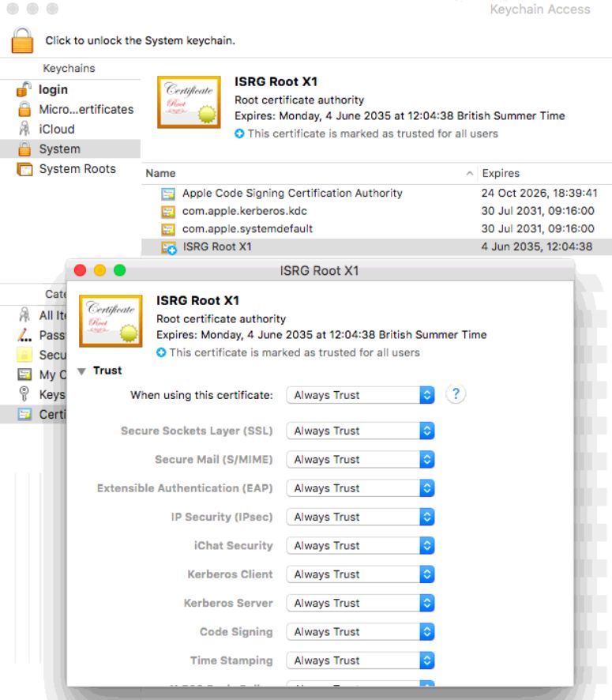Select the System keychain
The width and height of the screenshot is (612, 700).
click(x=70, y=149)
